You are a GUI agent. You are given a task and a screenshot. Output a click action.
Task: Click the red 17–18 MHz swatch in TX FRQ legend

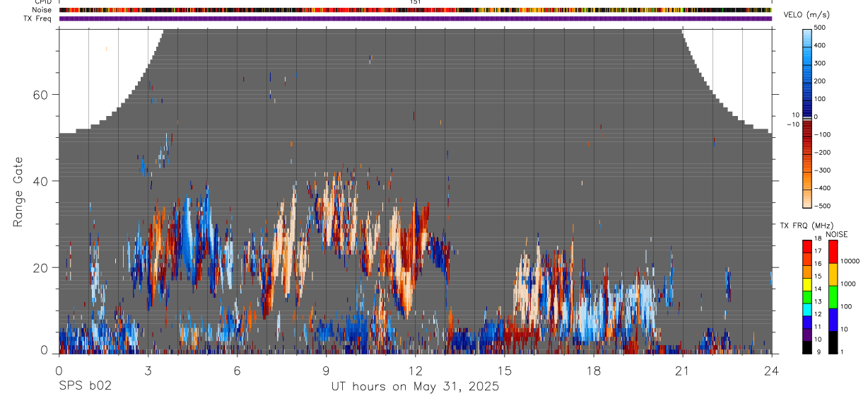(x=807, y=247)
